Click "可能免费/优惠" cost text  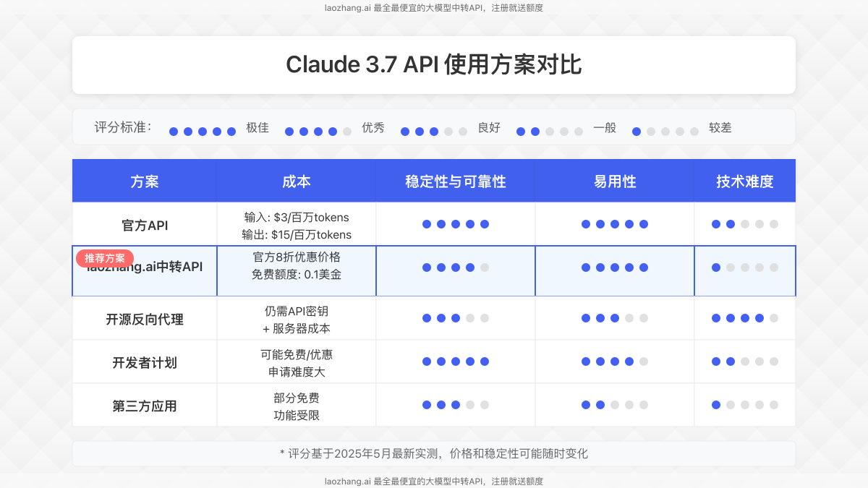(x=297, y=354)
